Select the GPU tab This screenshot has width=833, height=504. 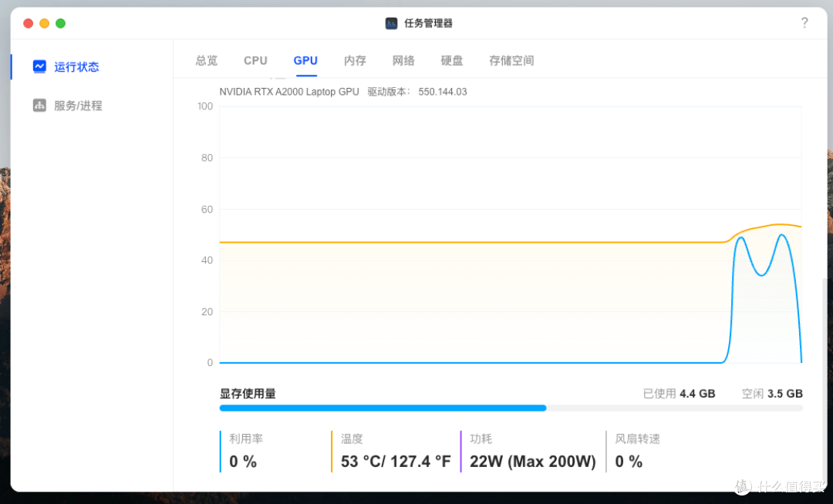pos(305,60)
